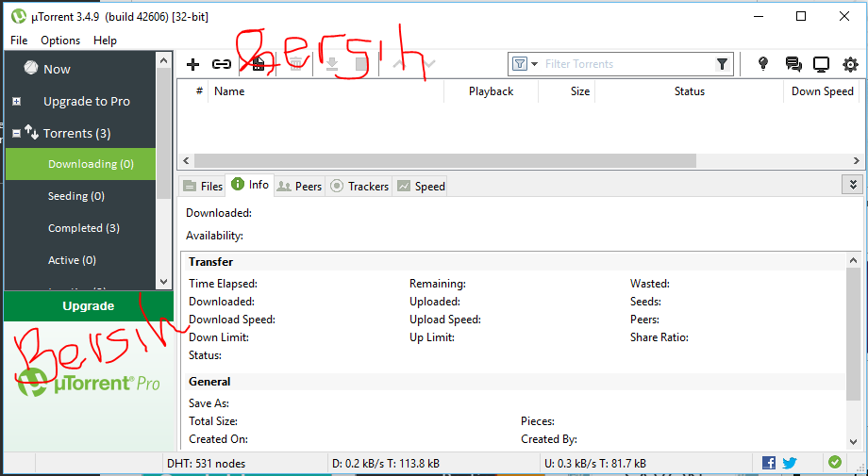Viewport: 868px width, 476px height.
Task: Collapse the Torrents (3) tree node
Action: click(17, 133)
